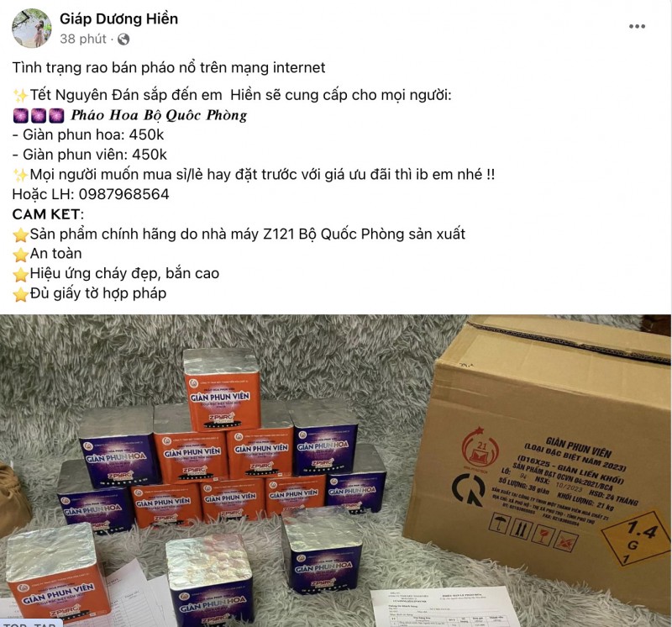The width and height of the screenshot is (672, 627).
Task: Click the blue Giàn Phun Hoa box at bottom
Action: tap(211, 582)
